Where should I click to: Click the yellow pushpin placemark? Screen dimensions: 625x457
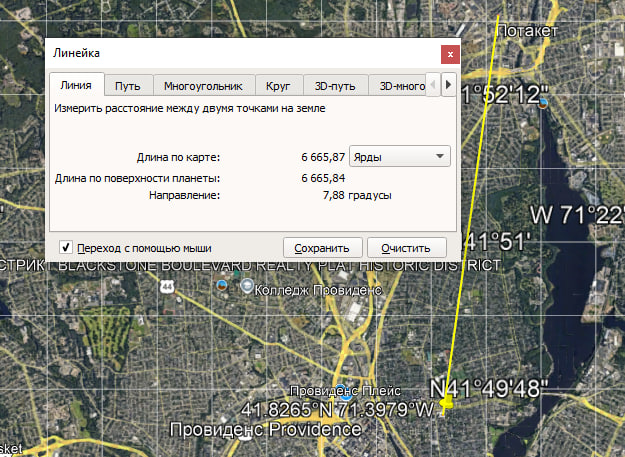point(447,403)
